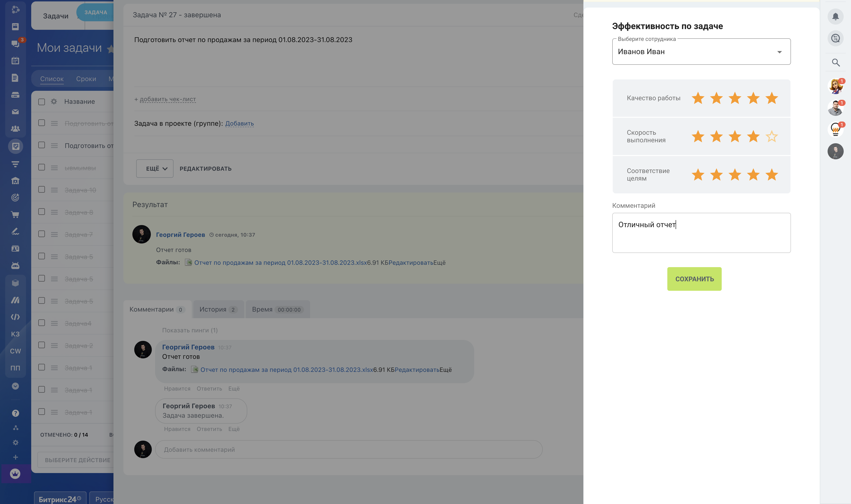Set fifth star for Скорость выполнения
Image resolution: width=851 pixels, height=504 pixels.
772,137
